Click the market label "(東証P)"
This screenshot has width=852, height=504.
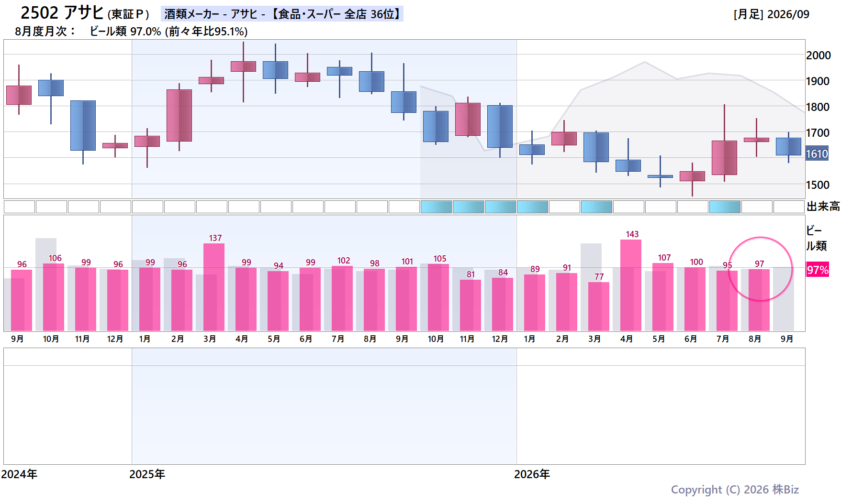click(128, 14)
